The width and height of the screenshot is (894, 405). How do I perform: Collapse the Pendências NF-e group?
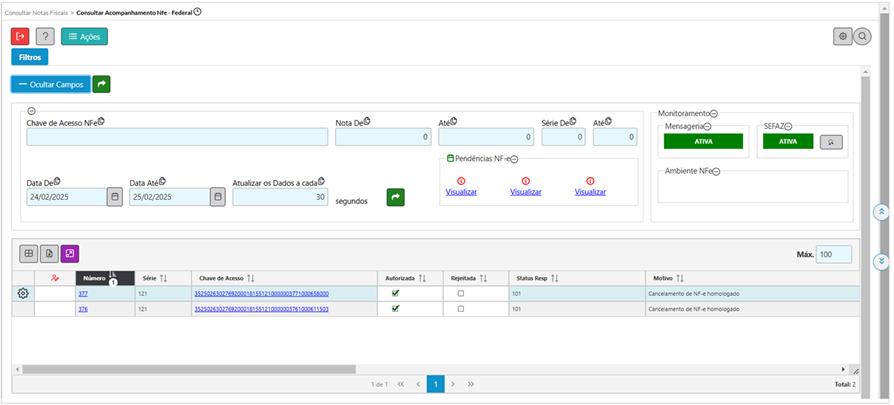(x=514, y=160)
